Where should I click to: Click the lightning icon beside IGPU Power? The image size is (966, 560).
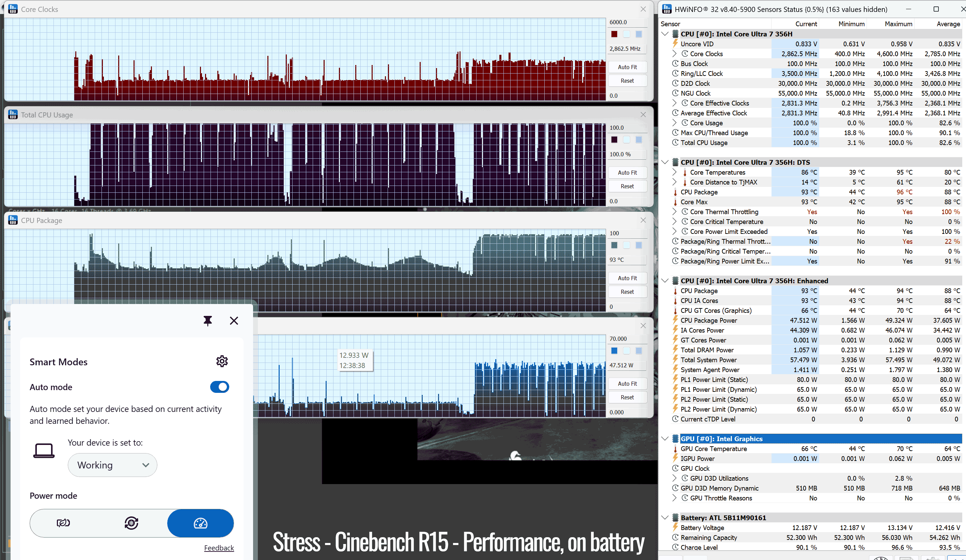pos(675,459)
